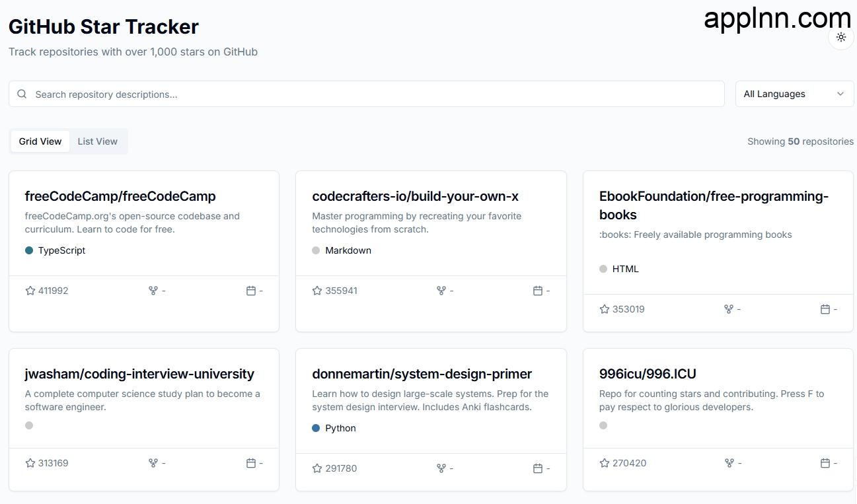The image size is (857, 504).
Task: Click the Track repositories with over 1,000 stars subtitle
Action: pos(133,52)
